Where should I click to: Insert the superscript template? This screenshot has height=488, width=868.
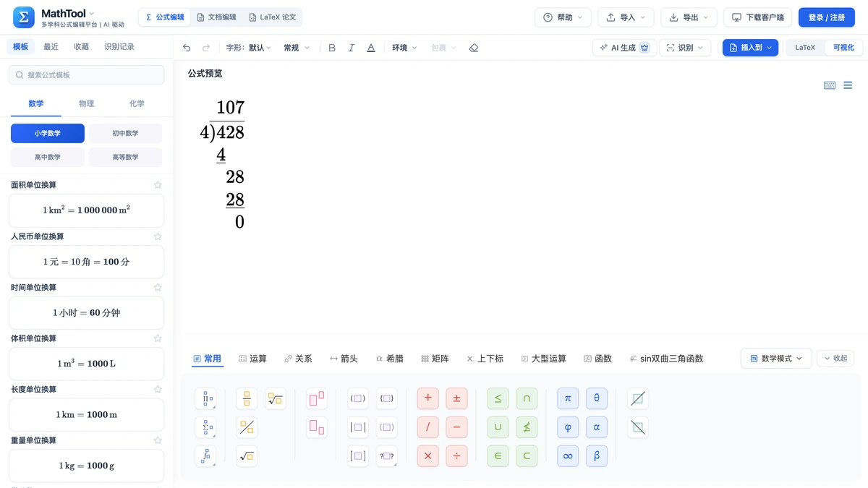(x=317, y=398)
